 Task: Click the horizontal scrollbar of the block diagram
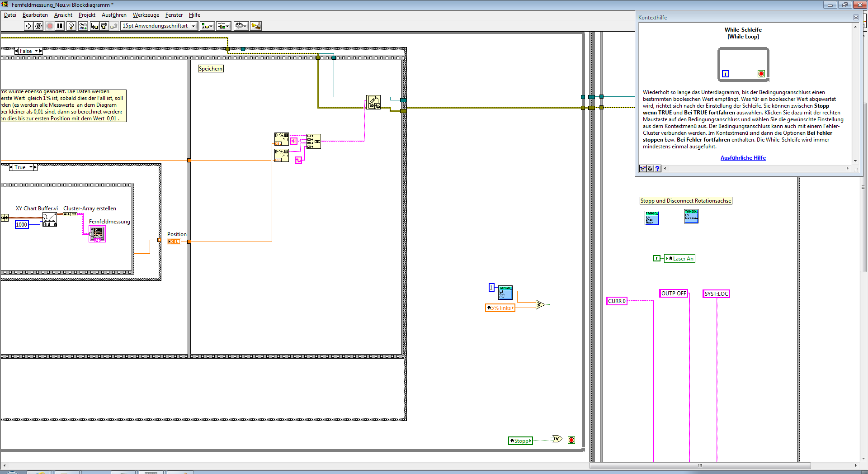(x=700, y=465)
